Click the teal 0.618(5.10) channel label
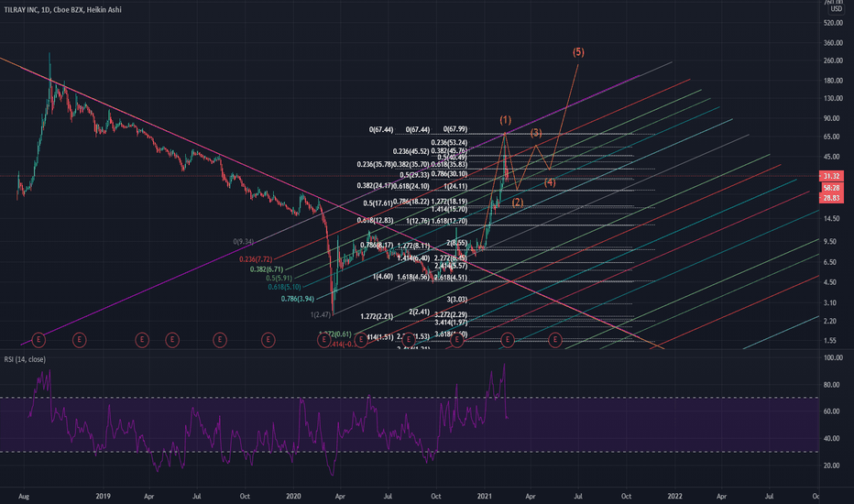Viewport: 854px width, 504px height. pos(284,287)
